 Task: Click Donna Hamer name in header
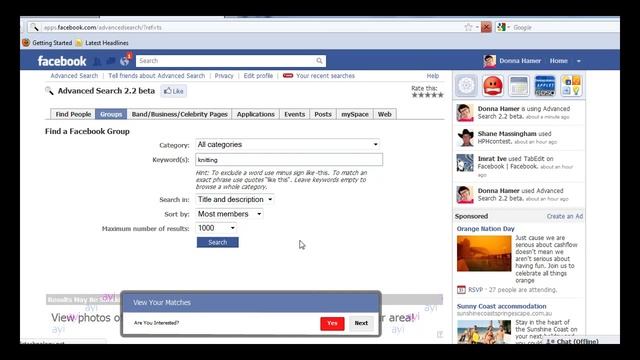click(520, 61)
